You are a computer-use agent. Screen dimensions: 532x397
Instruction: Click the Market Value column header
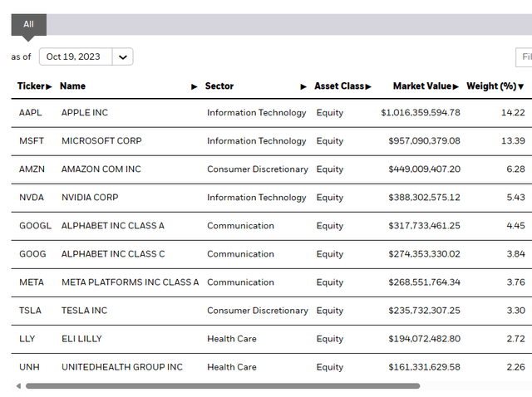(x=421, y=86)
